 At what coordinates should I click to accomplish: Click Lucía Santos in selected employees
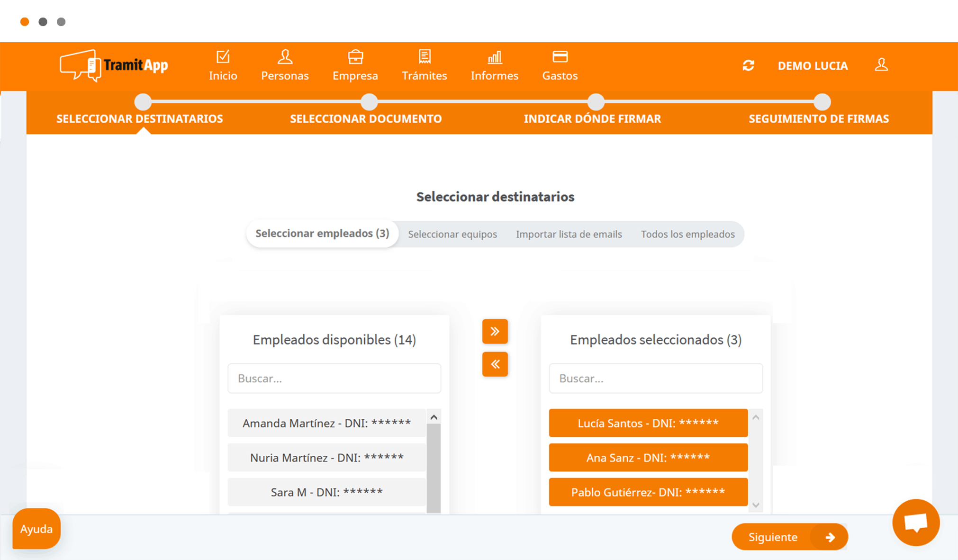tap(648, 423)
